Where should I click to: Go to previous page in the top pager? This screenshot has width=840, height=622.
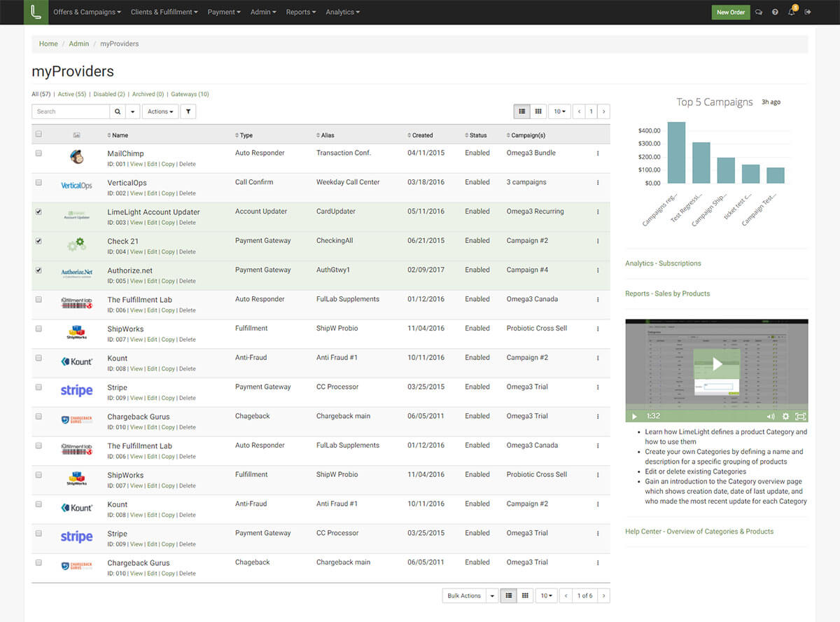pyautogui.click(x=579, y=111)
